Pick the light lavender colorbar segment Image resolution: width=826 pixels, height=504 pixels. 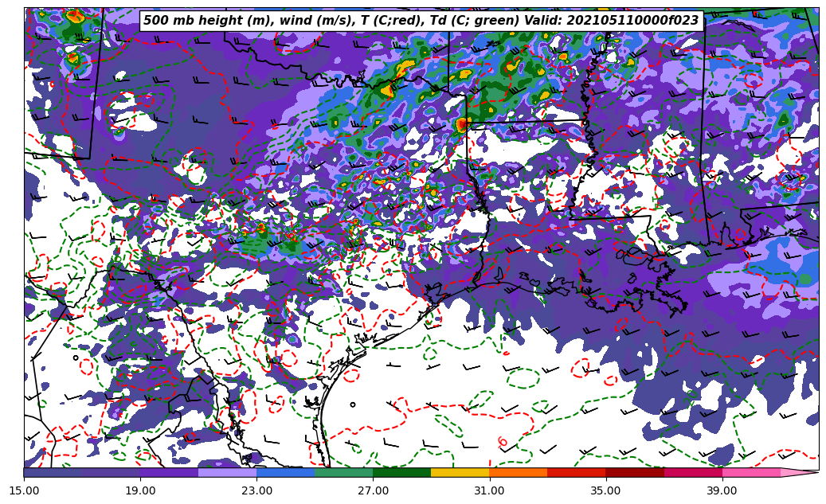click(x=227, y=472)
